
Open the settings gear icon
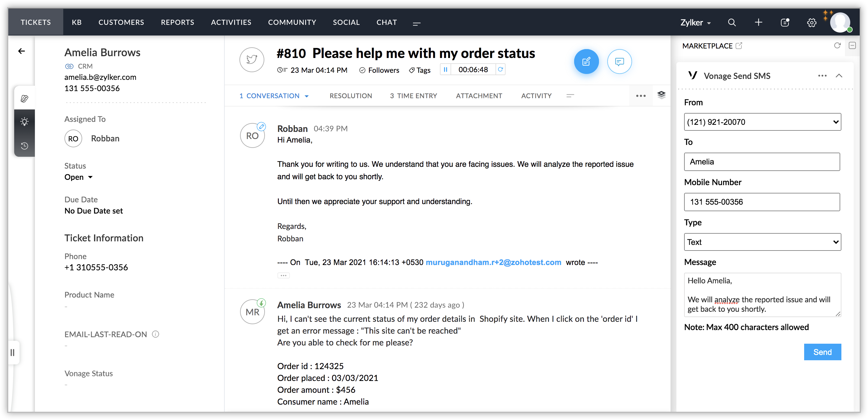click(812, 22)
